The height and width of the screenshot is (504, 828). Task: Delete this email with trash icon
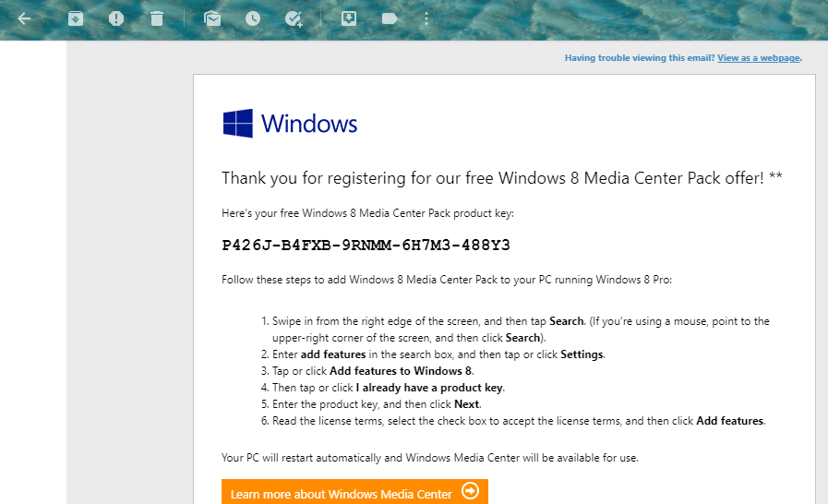pos(157,19)
